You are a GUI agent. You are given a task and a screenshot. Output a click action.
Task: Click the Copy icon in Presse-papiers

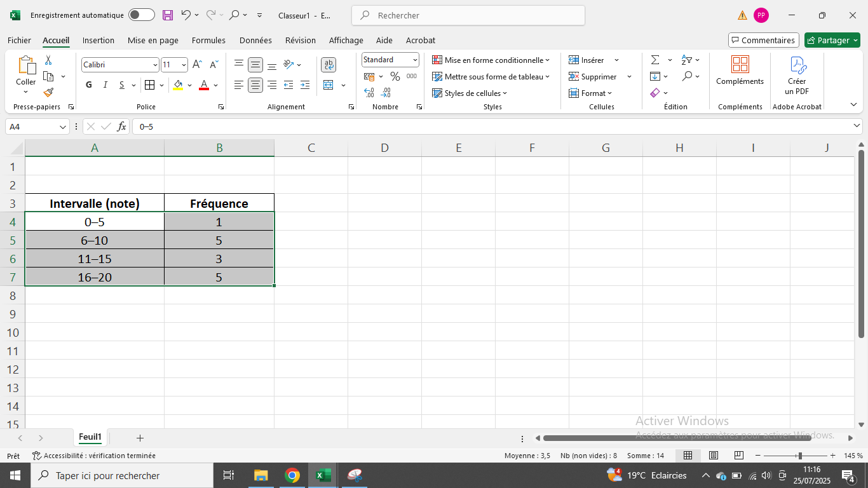pyautogui.click(x=48, y=76)
